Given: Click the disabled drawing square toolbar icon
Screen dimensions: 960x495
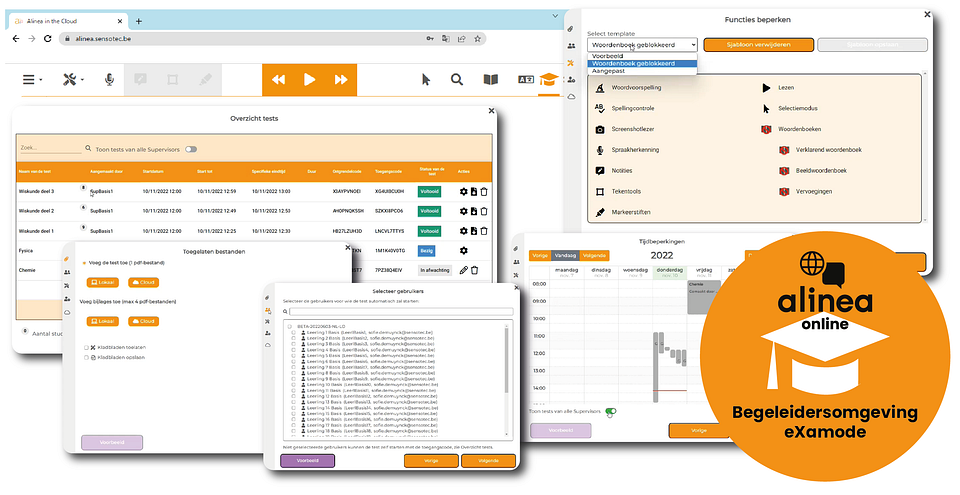Looking at the screenshot, I should (173, 80).
